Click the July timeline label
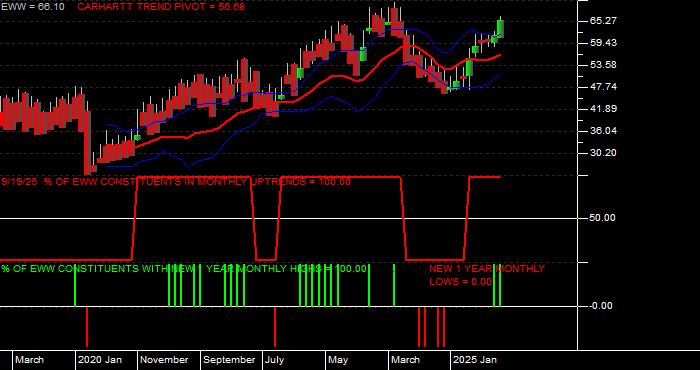The width and height of the screenshot is (700, 370). coord(275,360)
